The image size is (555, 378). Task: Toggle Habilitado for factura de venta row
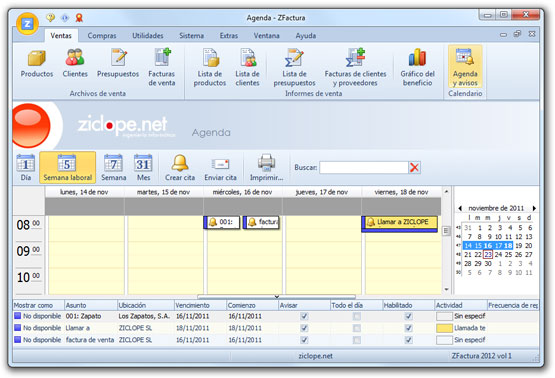408,340
